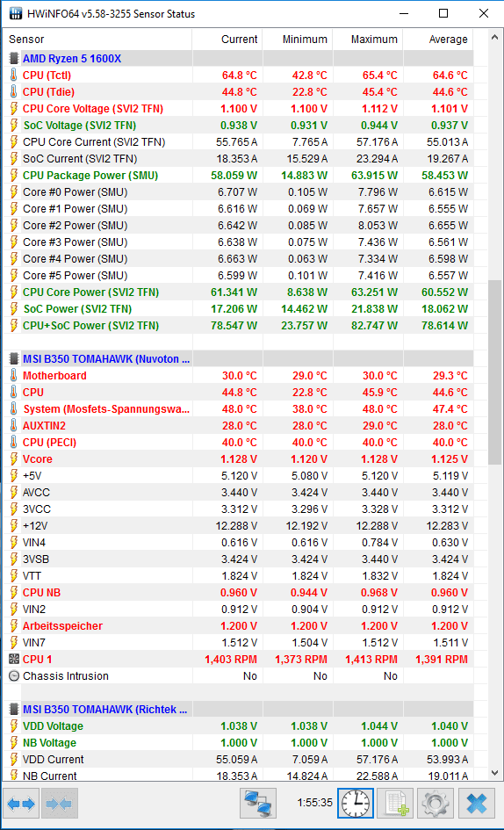This screenshot has width=504, height=830.
Task: Click the lightning icon for CPU Core Voltage
Action: click(x=14, y=109)
